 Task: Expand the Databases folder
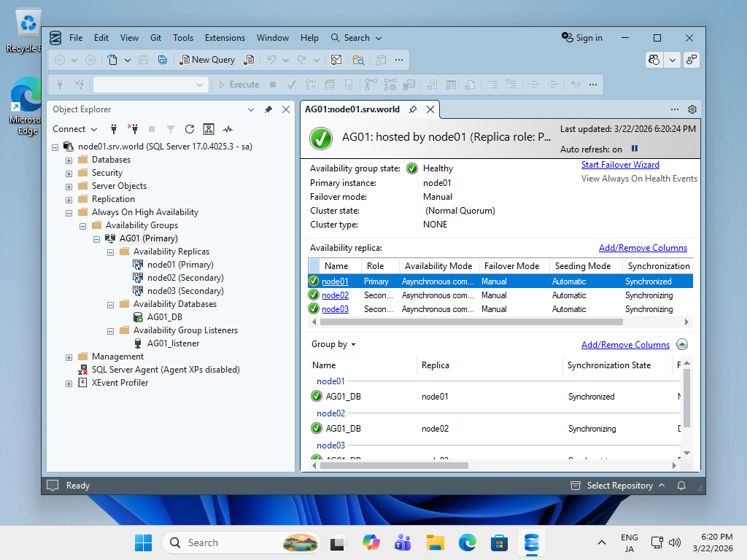69,160
